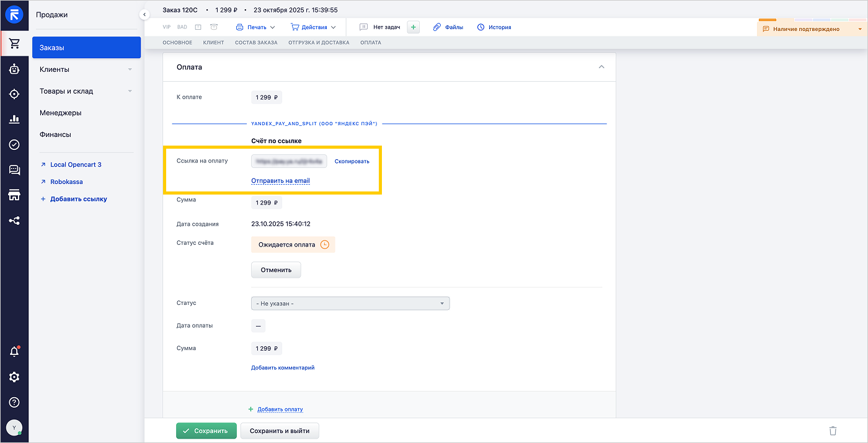Select Заказы in the side menu
868x443 pixels.
pos(86,48)
